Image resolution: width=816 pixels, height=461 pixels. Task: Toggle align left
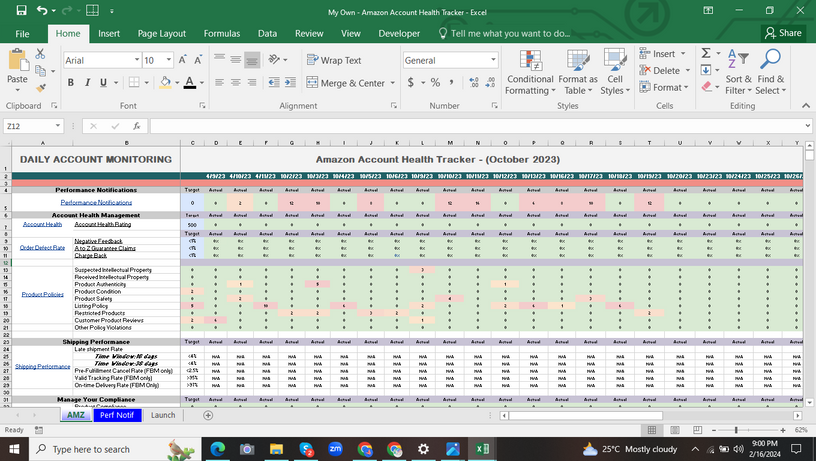tap(220, 83)
